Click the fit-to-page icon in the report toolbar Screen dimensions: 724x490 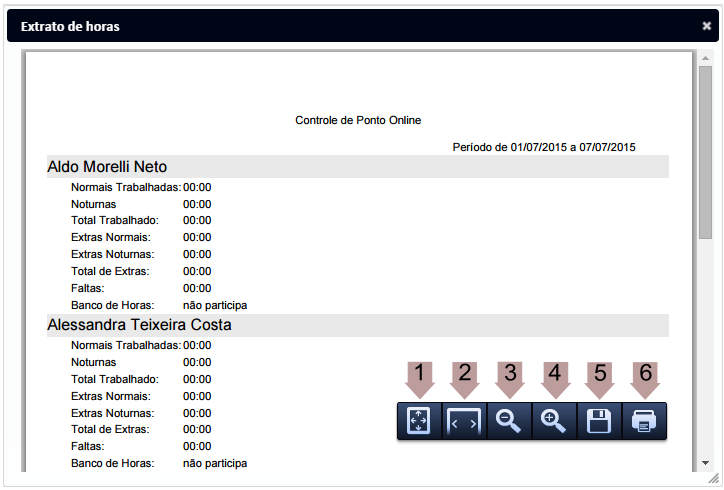[x=419, y=422]
